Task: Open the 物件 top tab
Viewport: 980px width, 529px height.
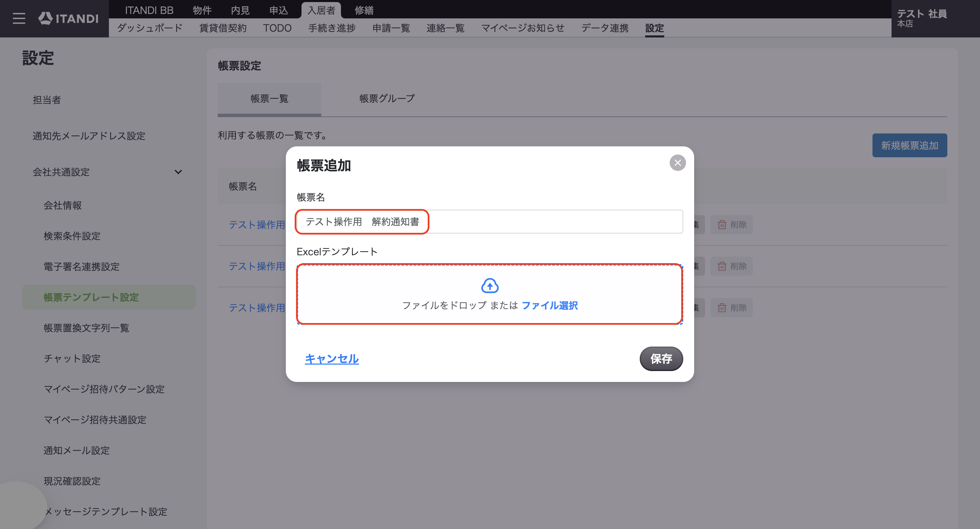Action: 202,10
